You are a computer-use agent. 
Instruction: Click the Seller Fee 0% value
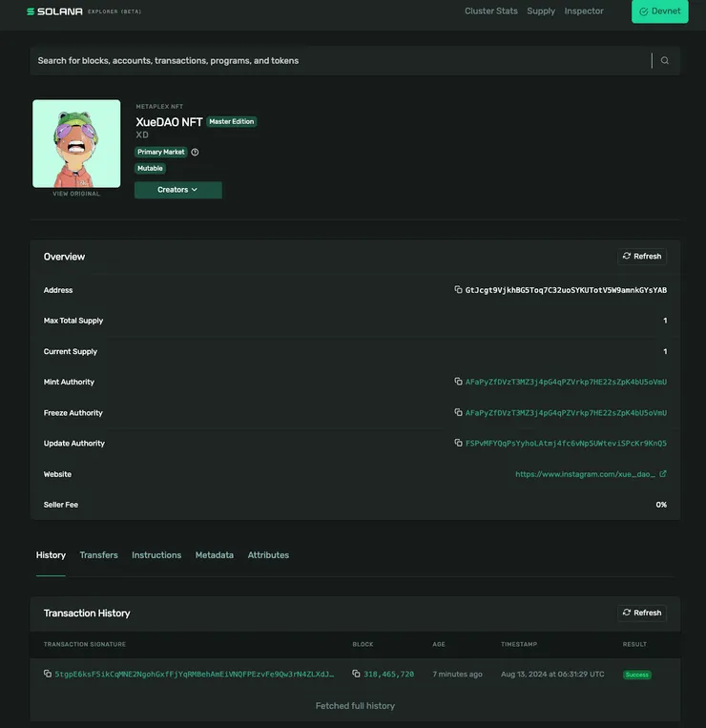pyautogui.click(x=661, y=505)
